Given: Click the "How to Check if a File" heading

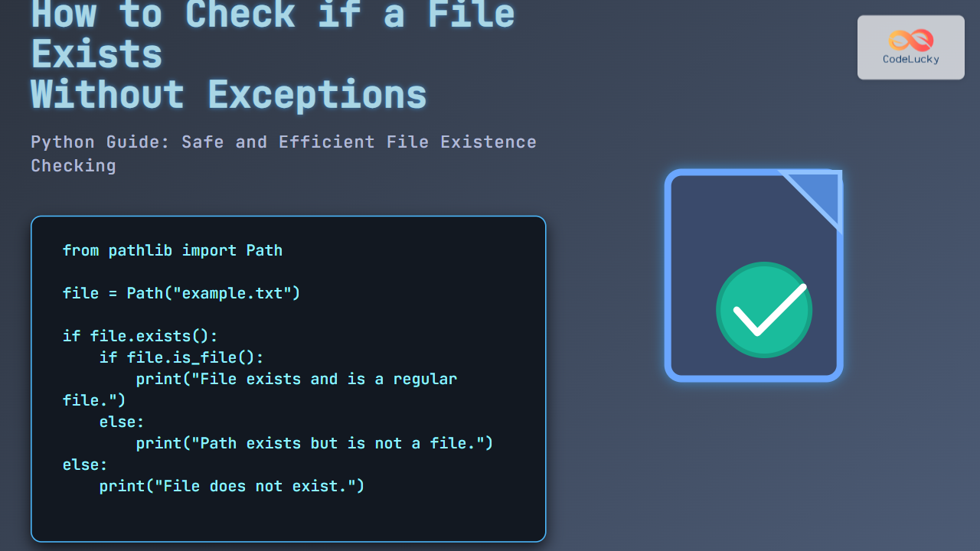Looking at the screenshot, I should 273,15.
